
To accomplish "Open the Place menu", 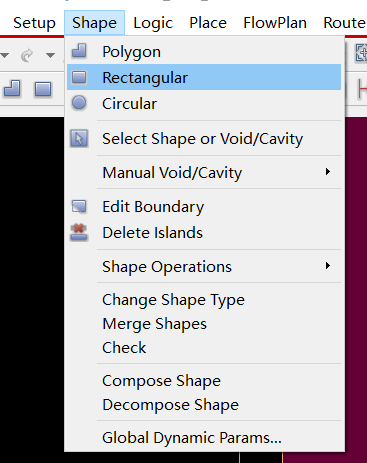I will 208,23.
